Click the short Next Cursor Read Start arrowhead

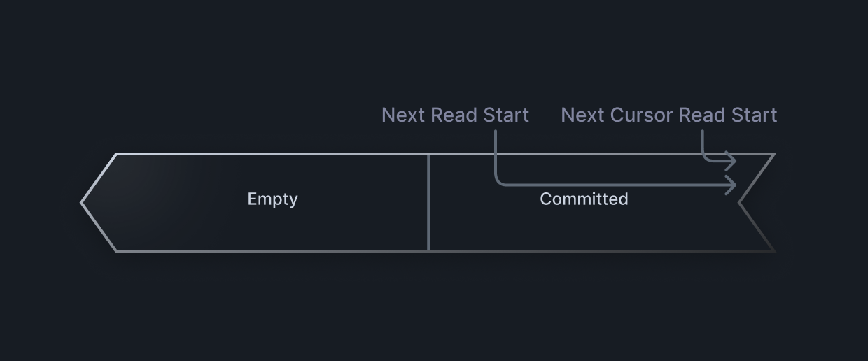pyautogui.click(x=733, y=161)
